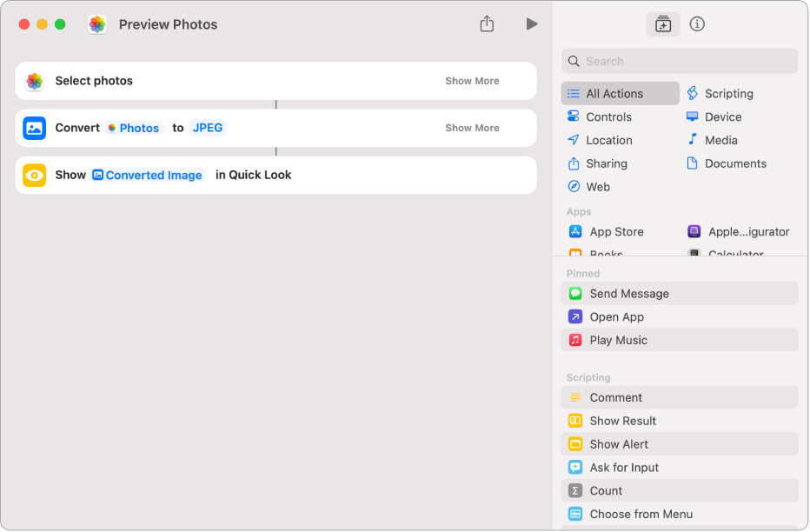Select the Choose from Menu action
Viewport: 810px width, 532px height.
641,514
